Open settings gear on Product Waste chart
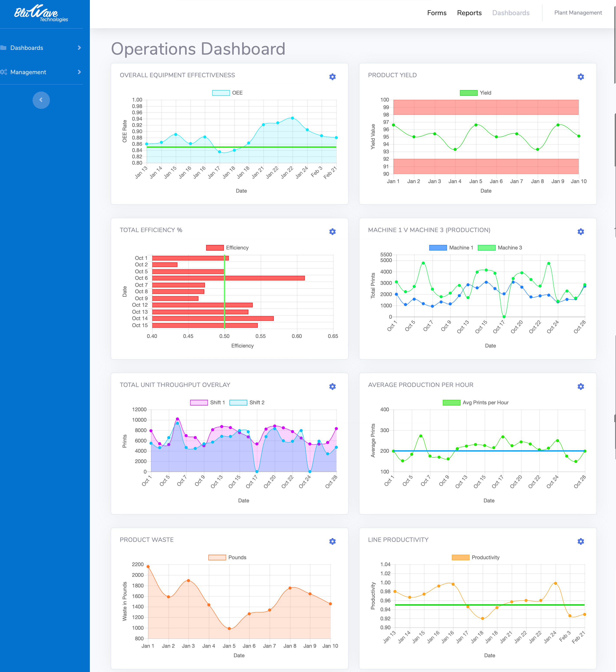Image resolution: width=616 pixels, height=672 pixels. click(x=332, y=541)
